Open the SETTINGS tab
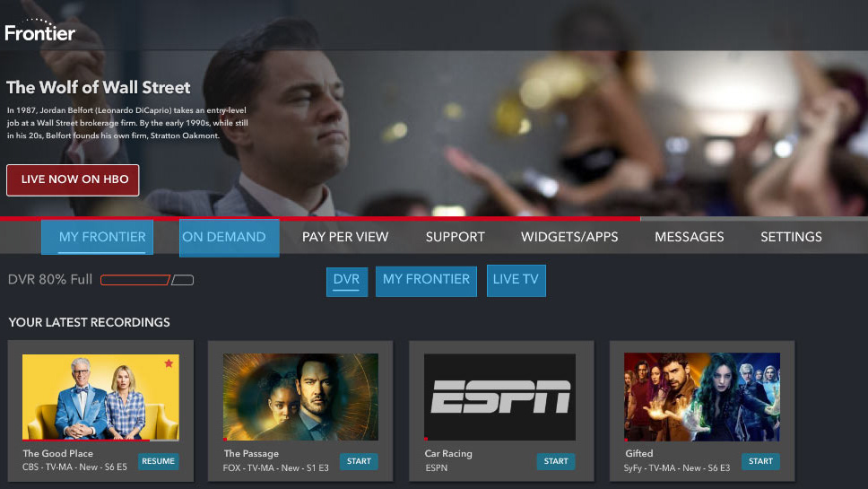868x489 pixels. (x=791, y=237)
